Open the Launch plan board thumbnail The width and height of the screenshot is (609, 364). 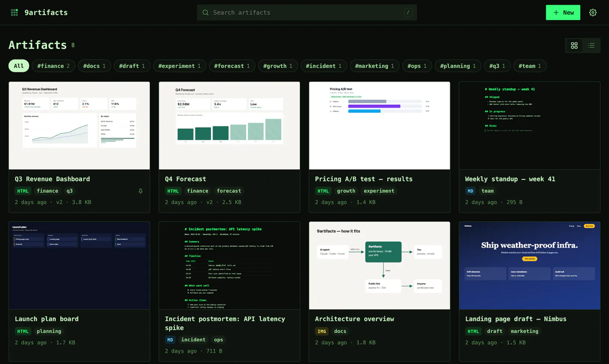pos(79,265)
